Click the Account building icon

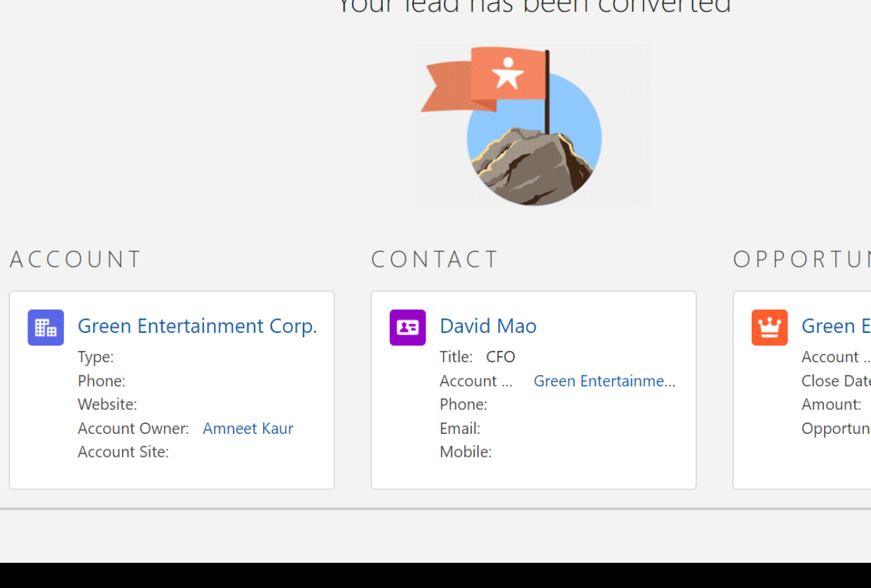[x=46, y=327]
